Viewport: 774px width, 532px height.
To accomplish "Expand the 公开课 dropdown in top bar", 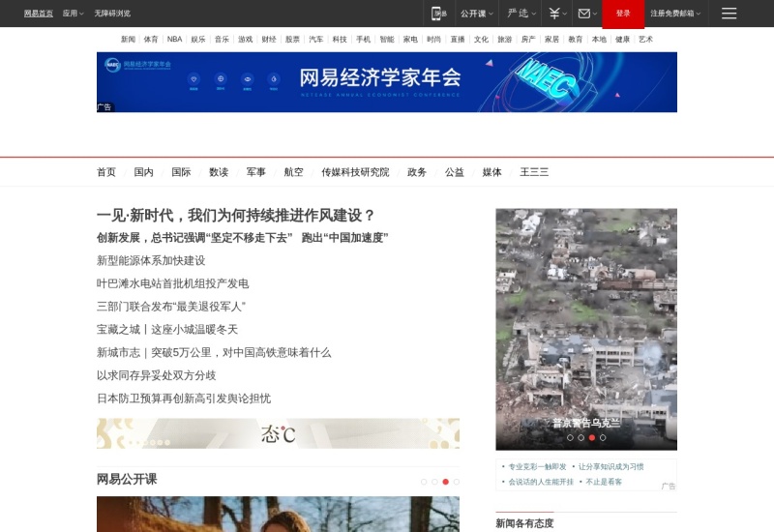I will tap(476, 14).
